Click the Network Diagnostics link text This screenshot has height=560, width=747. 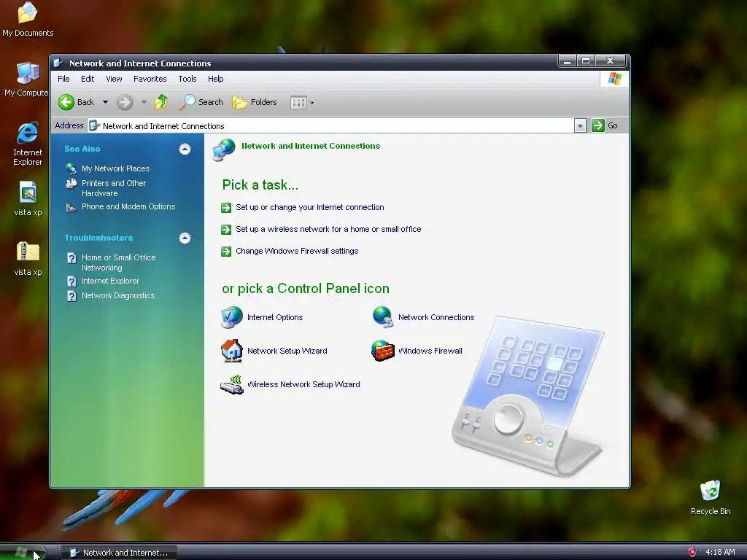pos(118,295)
